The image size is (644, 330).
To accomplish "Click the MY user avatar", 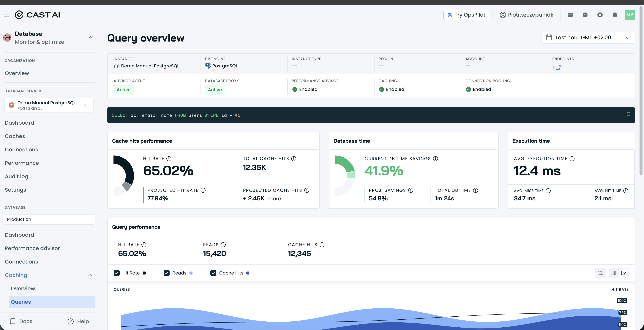I will tap(630, 15).
